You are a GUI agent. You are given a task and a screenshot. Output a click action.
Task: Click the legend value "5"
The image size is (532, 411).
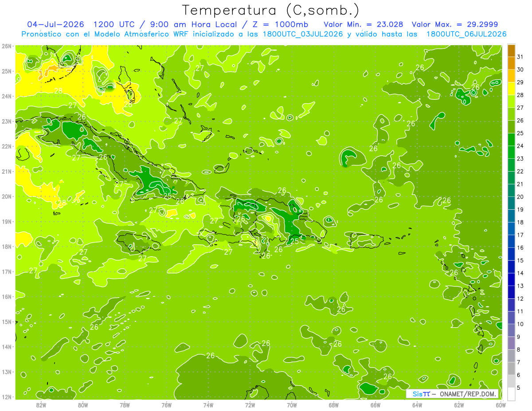point(519,388)
